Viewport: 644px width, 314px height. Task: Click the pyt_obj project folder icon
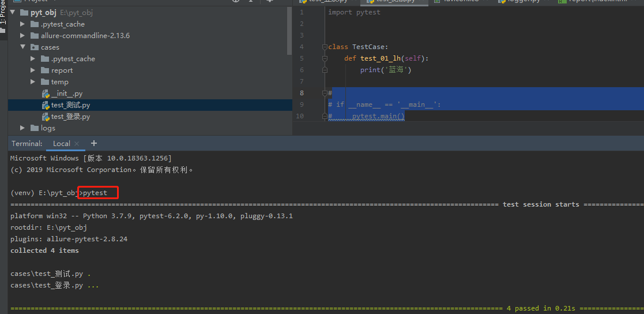pyautogui.click(x=24, y=12)
